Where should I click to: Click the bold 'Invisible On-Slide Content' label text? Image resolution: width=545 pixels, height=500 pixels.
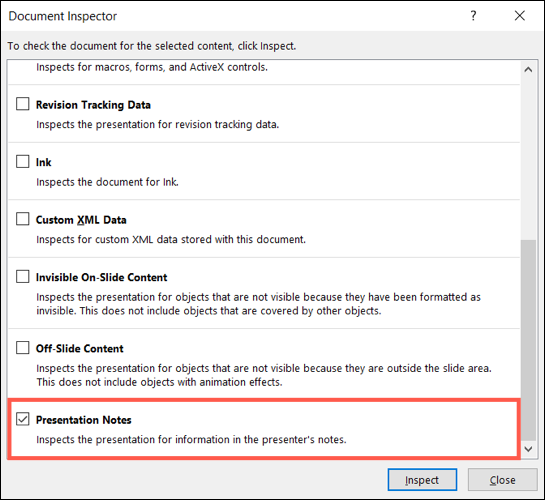click(101, 277)
